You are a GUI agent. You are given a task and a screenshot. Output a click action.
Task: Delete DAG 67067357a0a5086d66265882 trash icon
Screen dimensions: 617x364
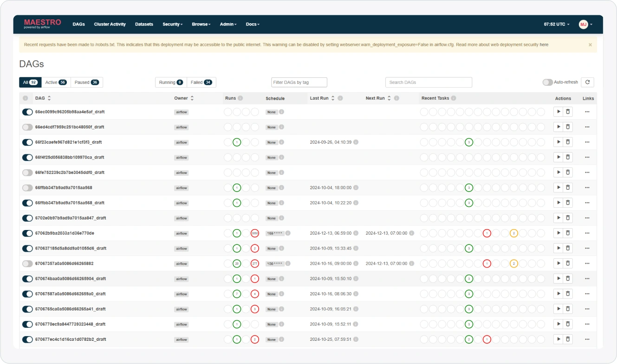point(568,263)
